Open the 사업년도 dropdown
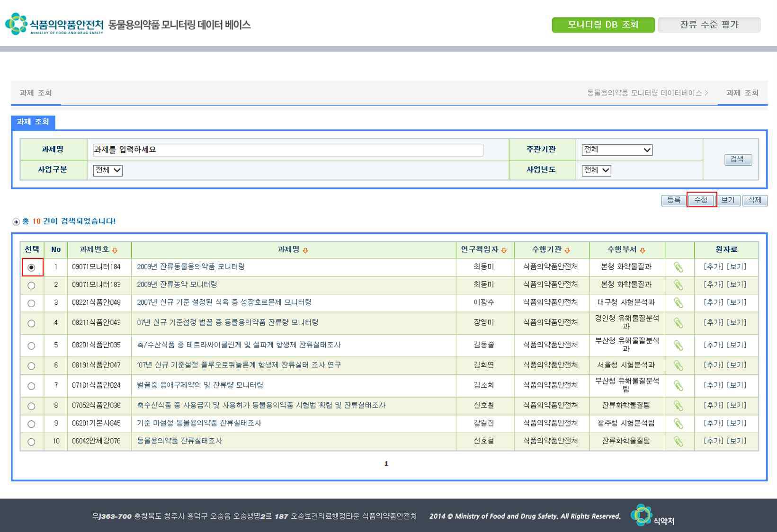 (597, 170)
